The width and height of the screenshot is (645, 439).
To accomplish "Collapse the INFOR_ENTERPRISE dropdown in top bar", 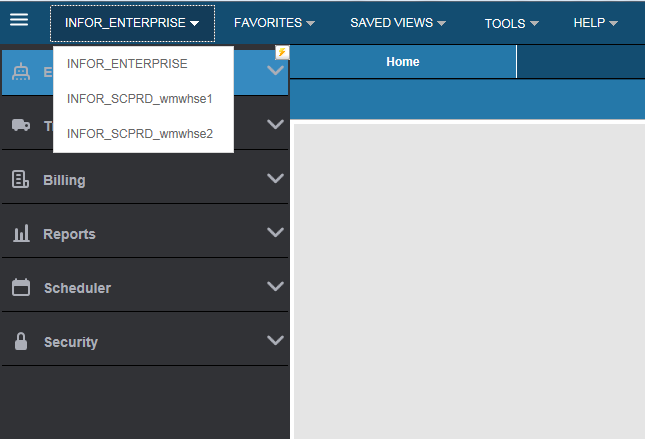I will [132, 22].
